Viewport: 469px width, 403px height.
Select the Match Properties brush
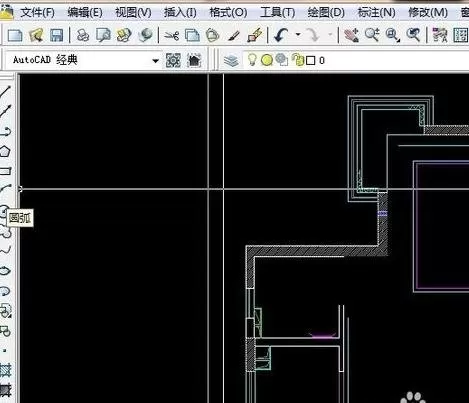click(234, 35)
